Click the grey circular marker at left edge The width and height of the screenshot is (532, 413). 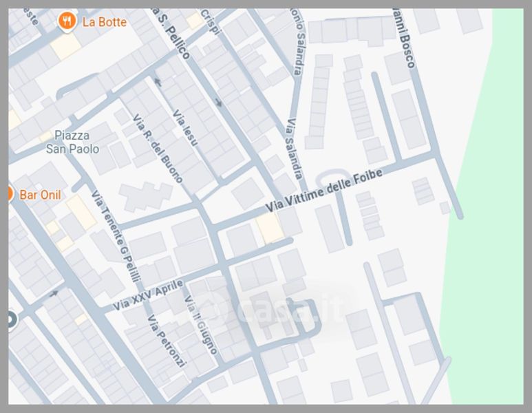point(12,319)
